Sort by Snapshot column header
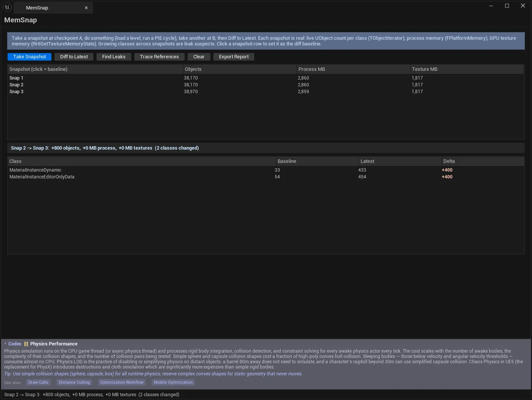This screenshot has width=532, height=400. click(95, 69)
